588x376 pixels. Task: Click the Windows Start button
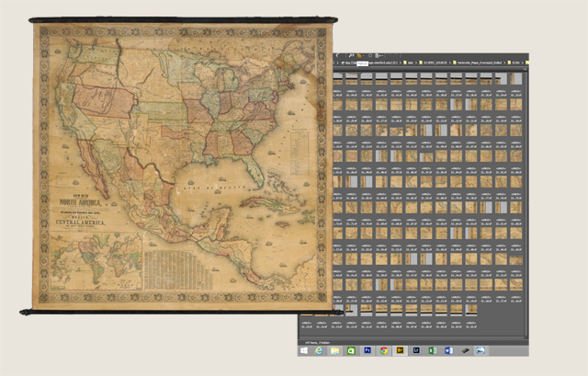[303, 350]
